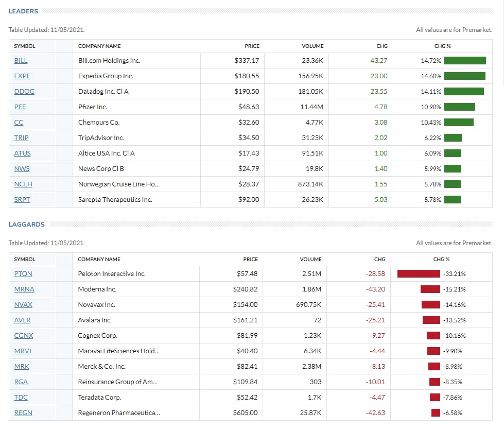Click Leaders table SYMBOL column header
504x430 pixels.
click(x=25, y=46)
